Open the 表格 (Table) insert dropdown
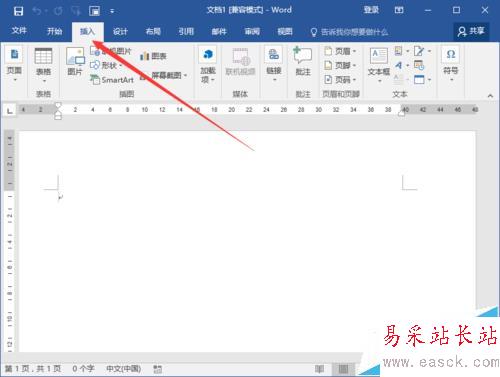Screen dimensions: 500x377 pyautogui.click(x=43, y=65)
